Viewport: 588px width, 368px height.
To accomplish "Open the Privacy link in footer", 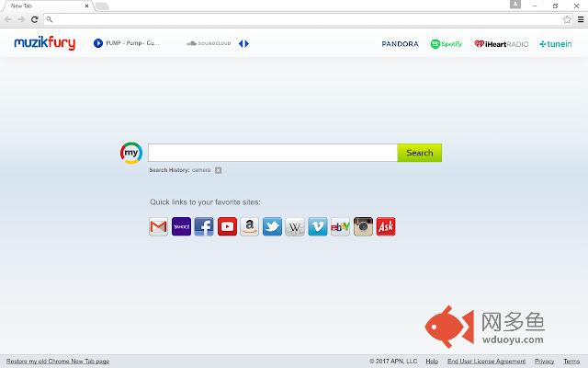I will pos(544,362).
